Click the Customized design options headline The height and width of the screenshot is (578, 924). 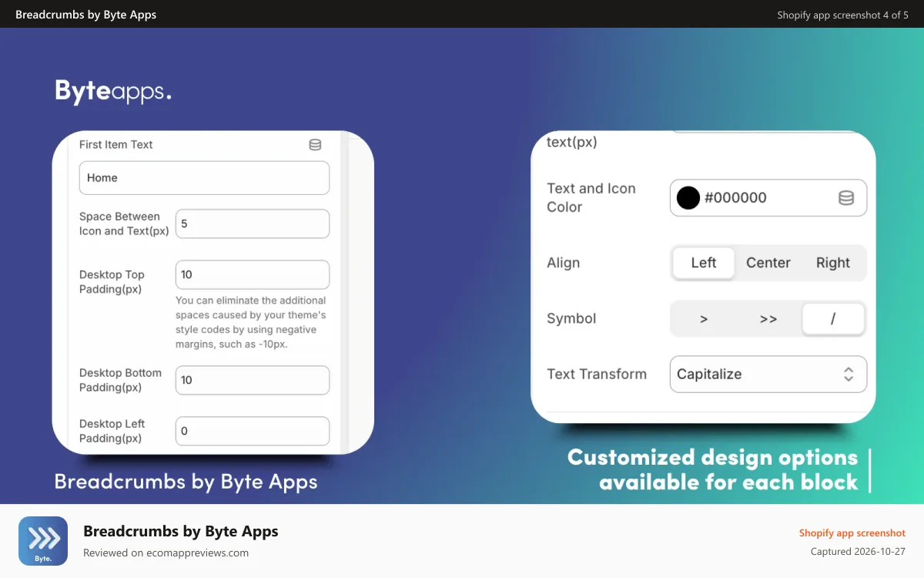(x=713, y=469)
